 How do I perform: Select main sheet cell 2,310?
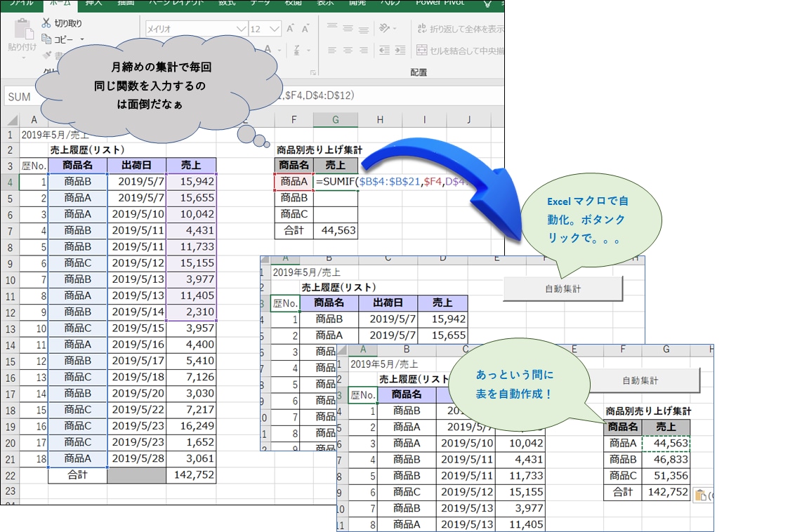click(x=192, y=312)
